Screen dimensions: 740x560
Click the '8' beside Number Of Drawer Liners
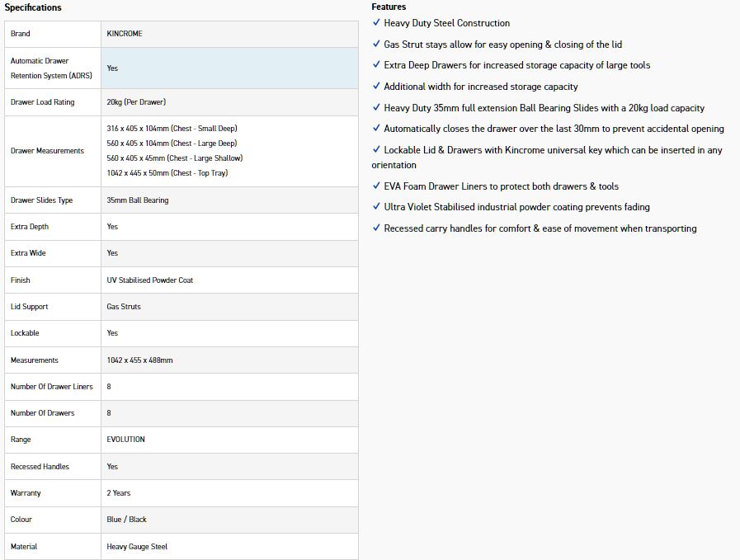tap(109, 386)
